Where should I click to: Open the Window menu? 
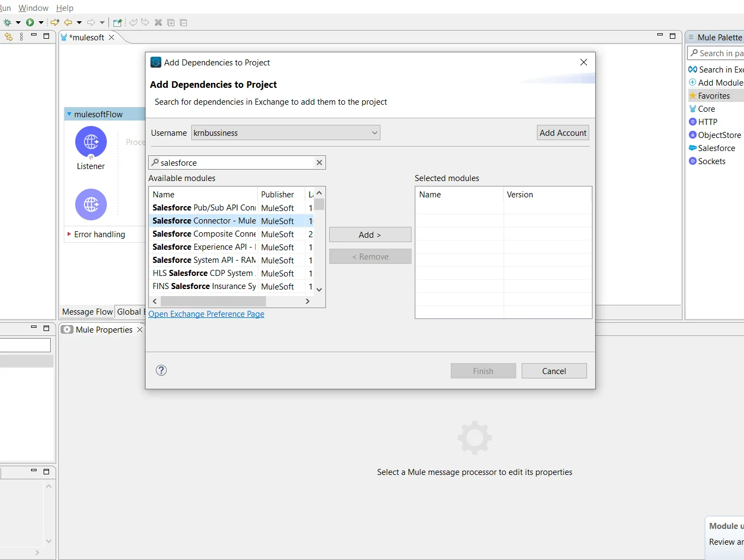[x=33, y=8]
